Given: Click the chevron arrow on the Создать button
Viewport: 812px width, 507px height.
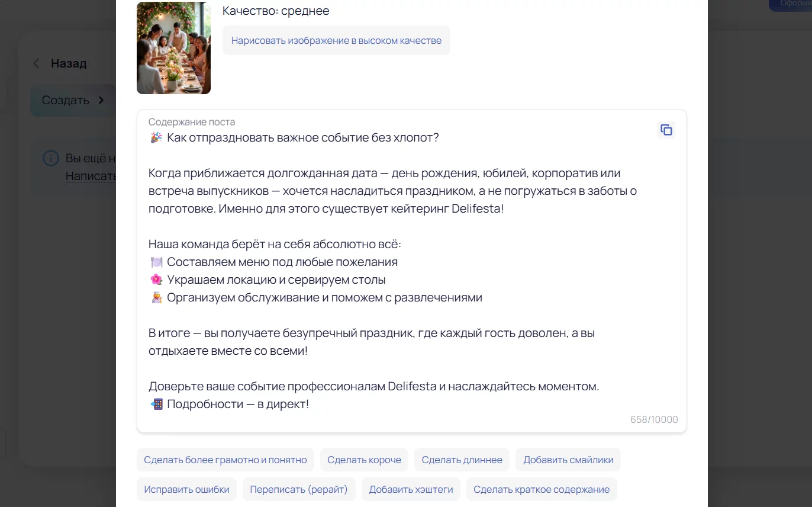Looking at the screenshot, I should click(101, 100).
